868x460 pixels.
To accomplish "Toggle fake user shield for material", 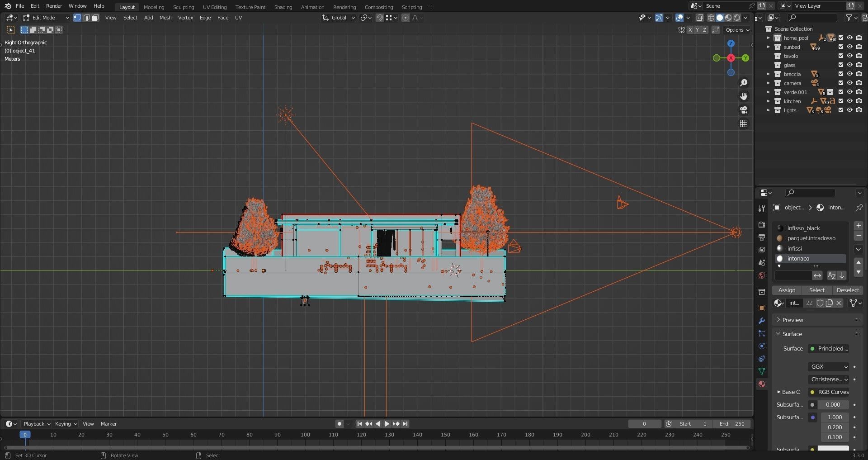I will point(820,303).
